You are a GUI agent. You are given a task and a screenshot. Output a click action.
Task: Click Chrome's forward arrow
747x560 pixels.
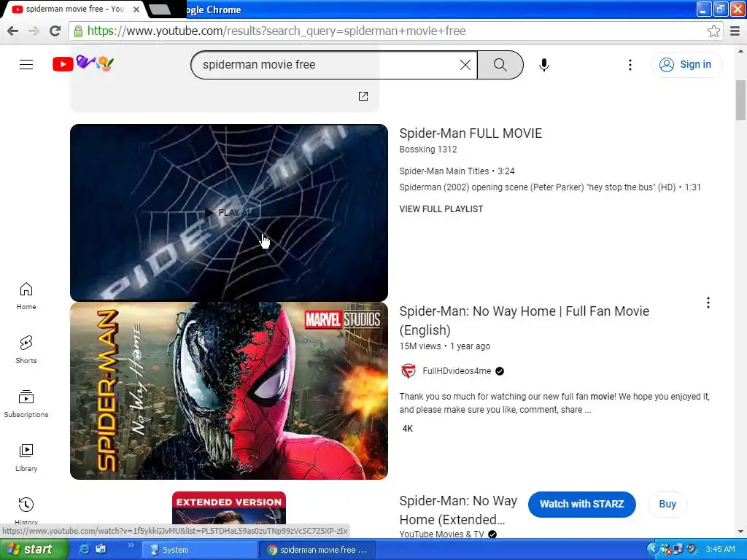[x=34, y=31]
